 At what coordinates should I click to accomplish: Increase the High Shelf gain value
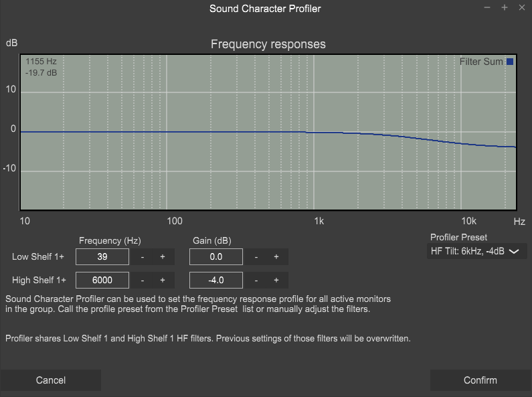[276, 281]
